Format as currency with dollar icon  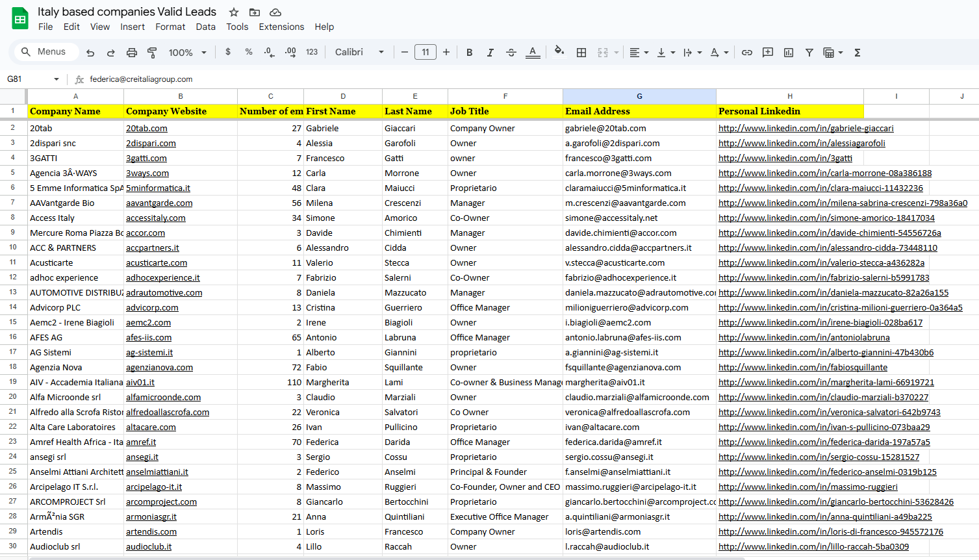click(228, 52)
